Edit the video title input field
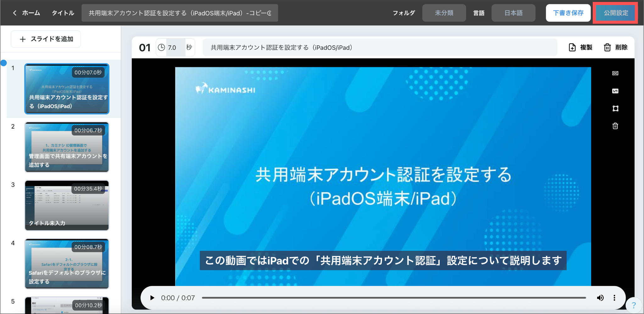Viewport: 644px width, 314px height. tap(180, 13)
